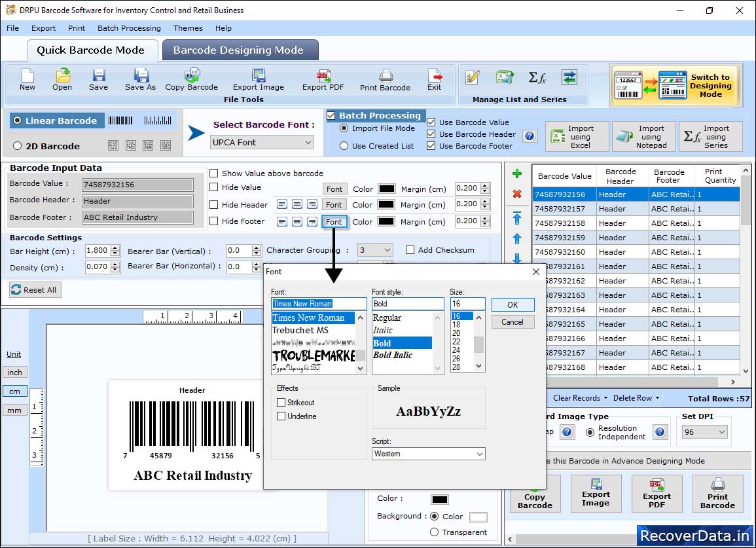
Task: Open the edit list pencil icon
Action: point(473,77)
